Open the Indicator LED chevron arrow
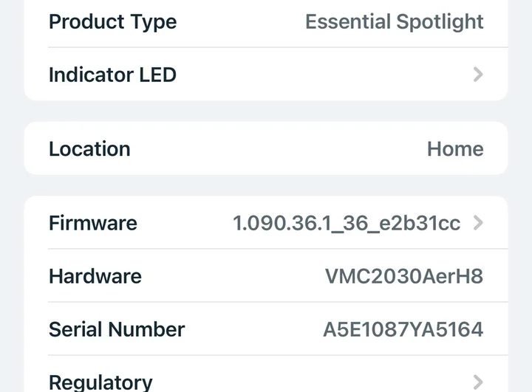Image resolution: width=532 pixels, height=392 pixels. click(x=478, y=75)
